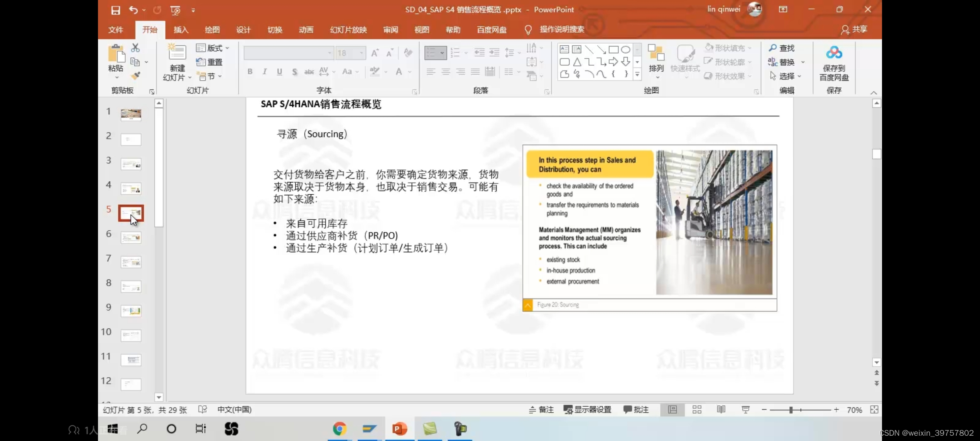980x441 pixels.
Task: Switch to reading view icon
Action: pyautogui.click(x=721, y=410)
